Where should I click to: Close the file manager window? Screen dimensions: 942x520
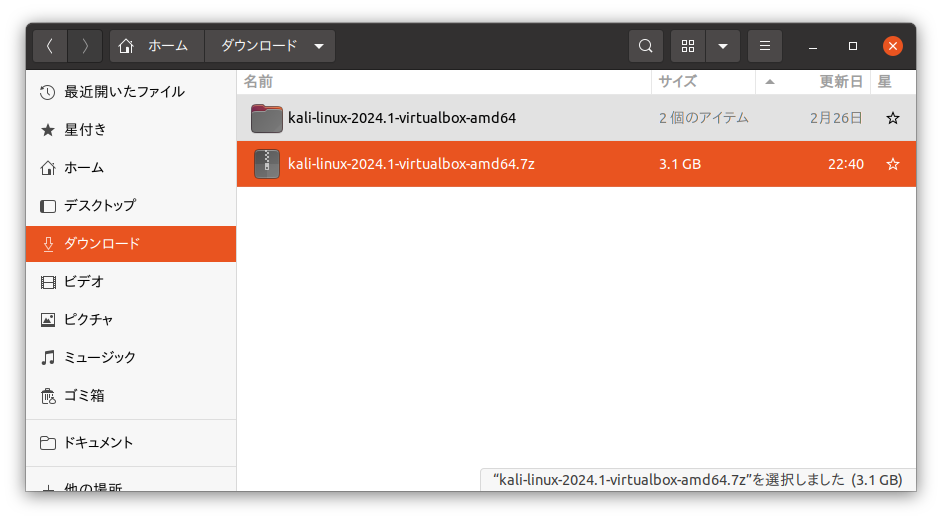tap(893, 46)
